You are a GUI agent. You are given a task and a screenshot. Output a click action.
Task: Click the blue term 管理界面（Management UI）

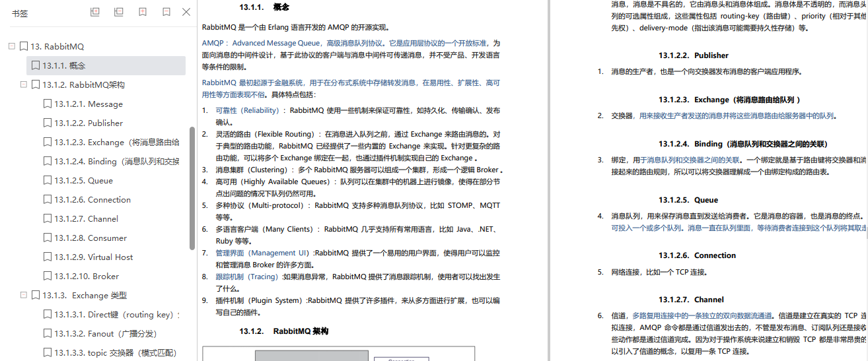[x=264, y=253]
